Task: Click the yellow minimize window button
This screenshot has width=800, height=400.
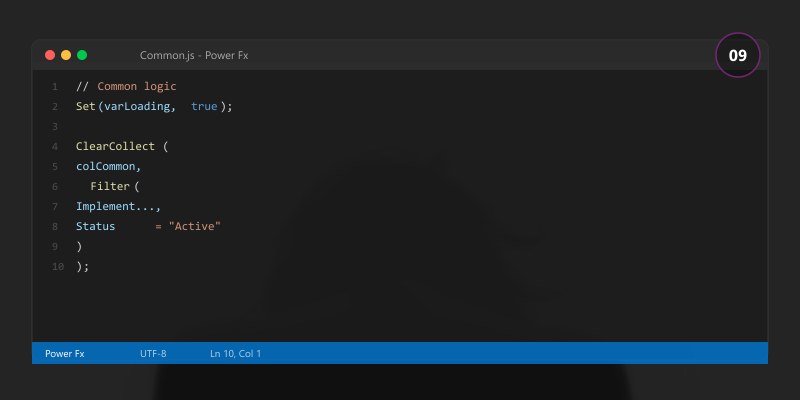Action: click(x=66, y=55)
